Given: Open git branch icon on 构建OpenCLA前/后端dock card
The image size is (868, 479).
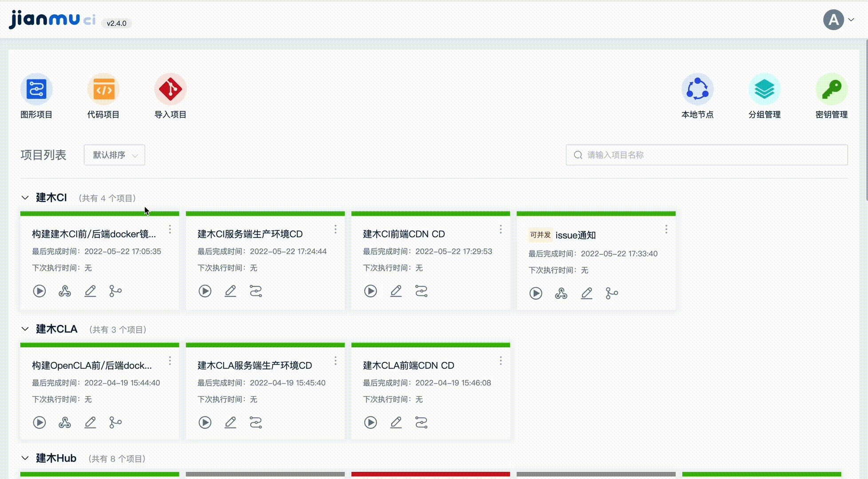Looking at the screenshot, I should click(115, 422).
